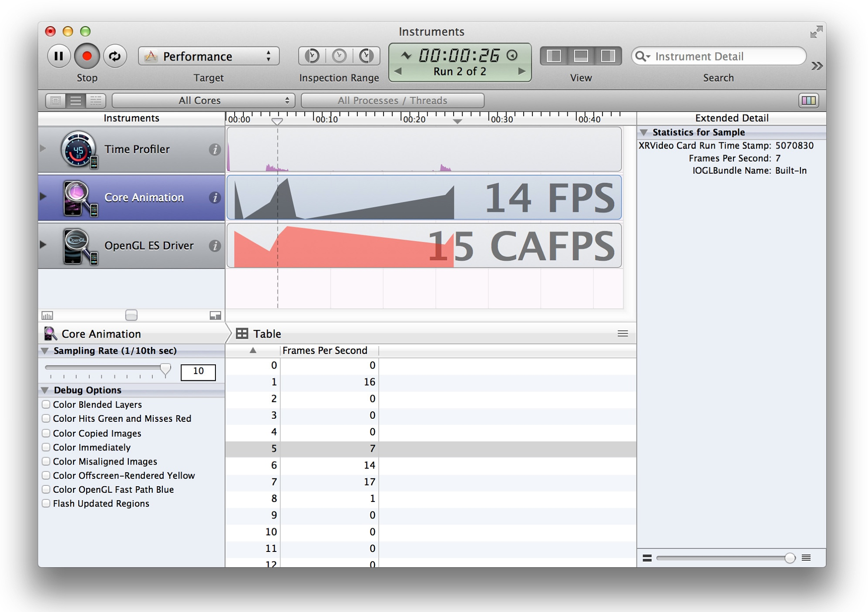
Task: Select the list strategy view icon
Action: point(76,101)
